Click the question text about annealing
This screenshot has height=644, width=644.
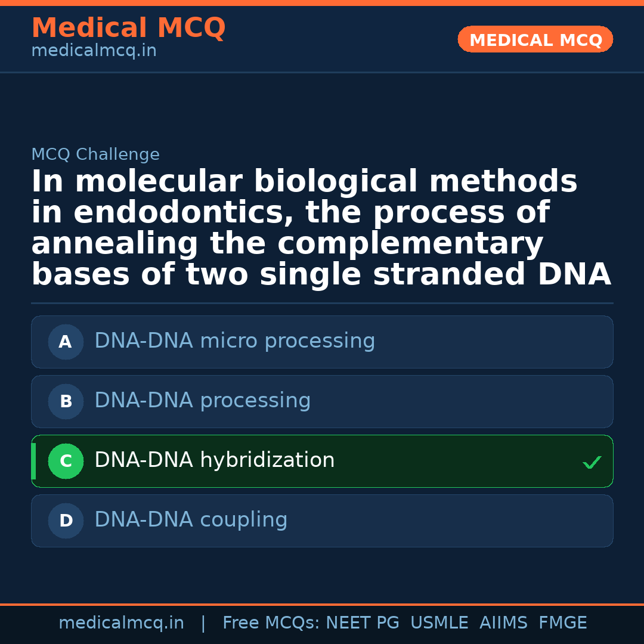(321, 228)
